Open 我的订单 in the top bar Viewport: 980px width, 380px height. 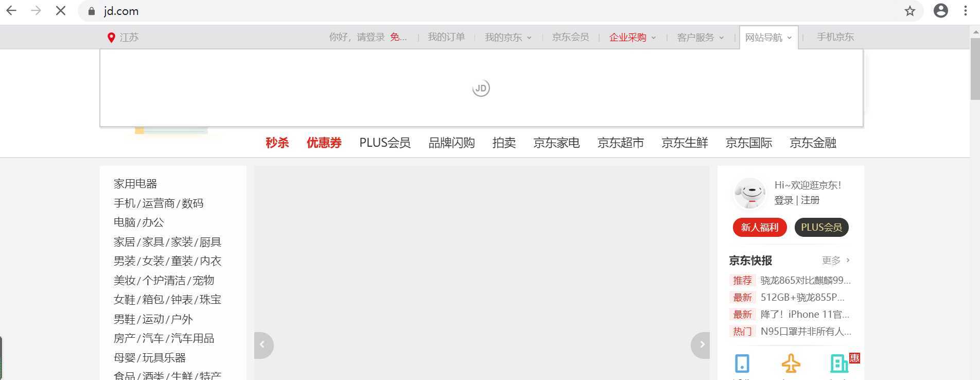446,37
